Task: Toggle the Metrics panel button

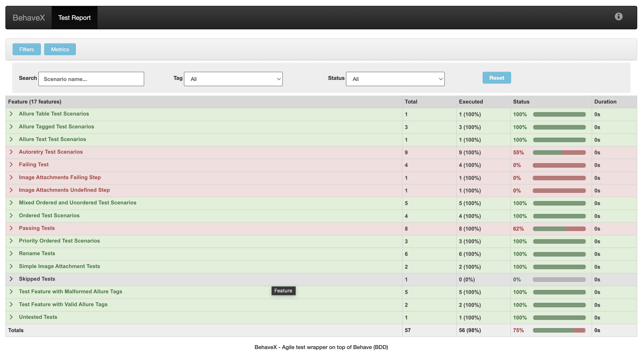Action: (60, 49)
